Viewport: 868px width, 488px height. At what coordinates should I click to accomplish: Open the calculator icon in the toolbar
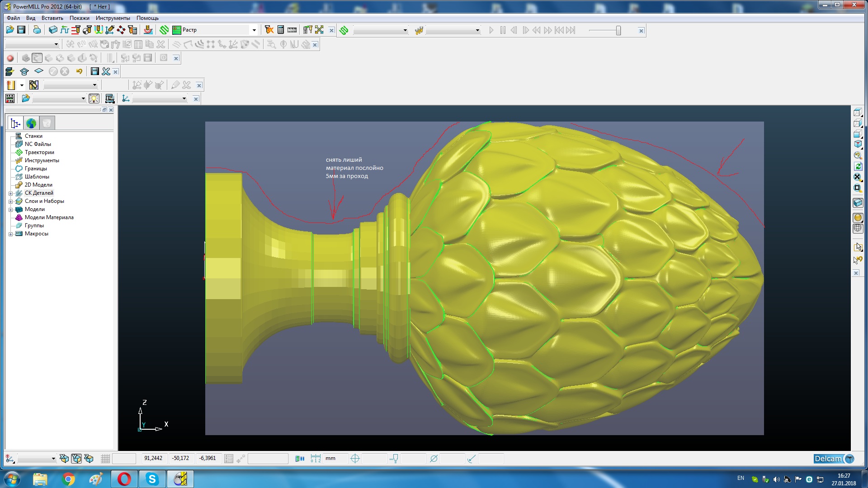tap(281, 30)
